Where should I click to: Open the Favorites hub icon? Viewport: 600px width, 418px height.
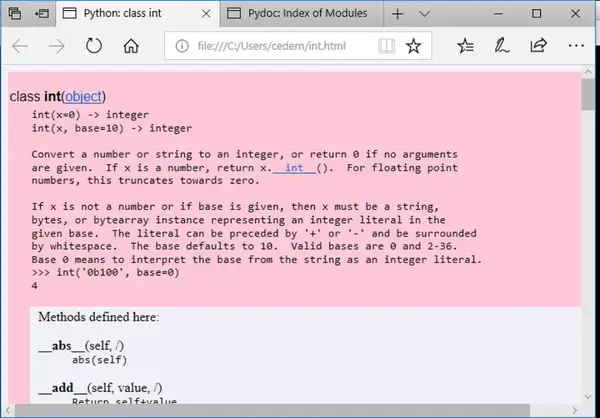coord(465,46)
